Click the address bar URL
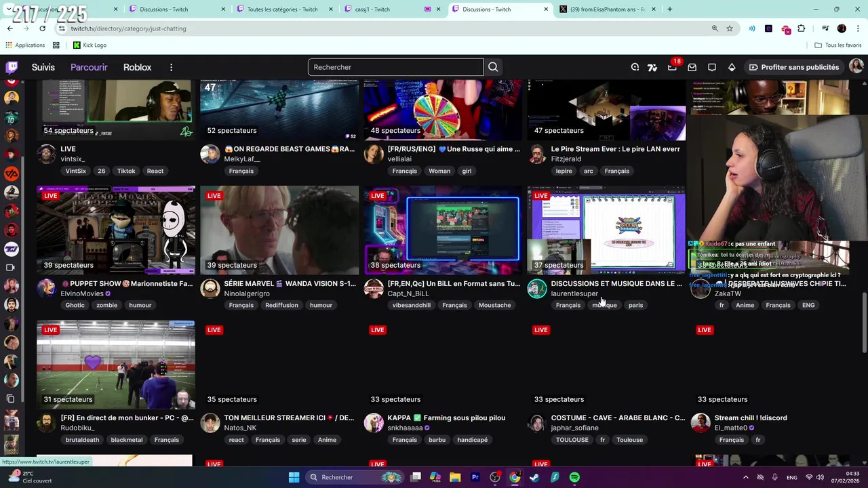 128,28
